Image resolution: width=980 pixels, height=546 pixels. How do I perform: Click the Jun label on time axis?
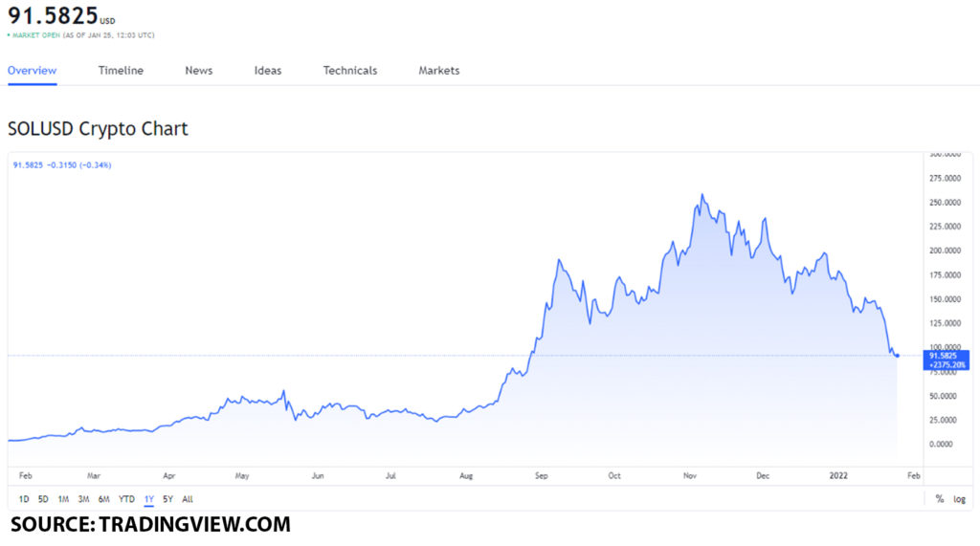[318, 476]
